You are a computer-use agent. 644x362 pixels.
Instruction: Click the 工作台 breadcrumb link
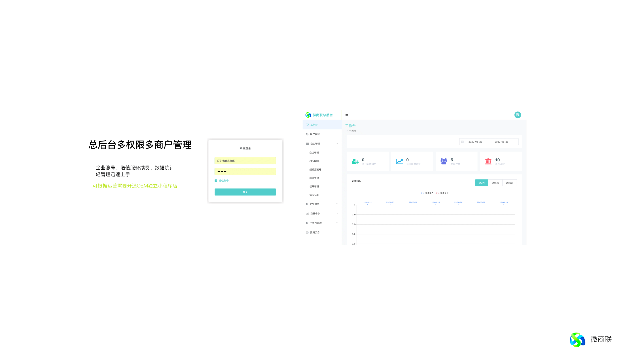coord(352,131)
